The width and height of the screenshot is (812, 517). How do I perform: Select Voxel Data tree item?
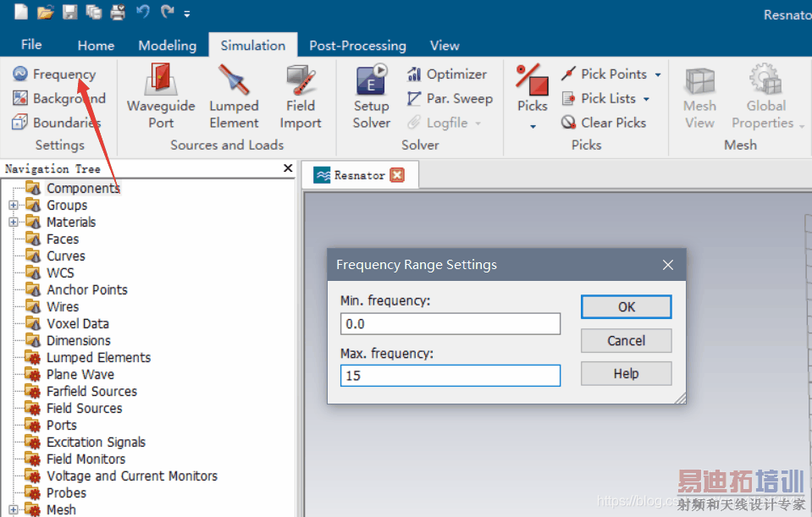click(x=78, y=324)
